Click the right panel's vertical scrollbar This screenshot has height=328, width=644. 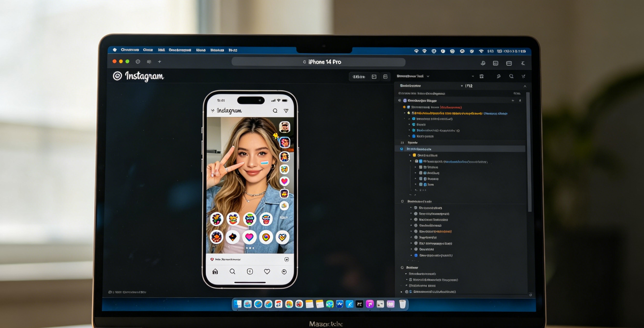(529, 152)
